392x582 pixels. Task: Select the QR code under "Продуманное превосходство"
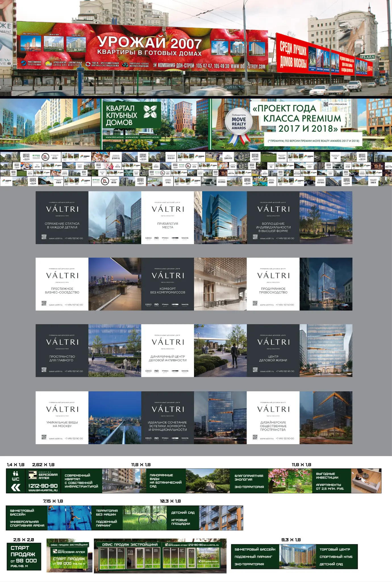coord(255,303)
